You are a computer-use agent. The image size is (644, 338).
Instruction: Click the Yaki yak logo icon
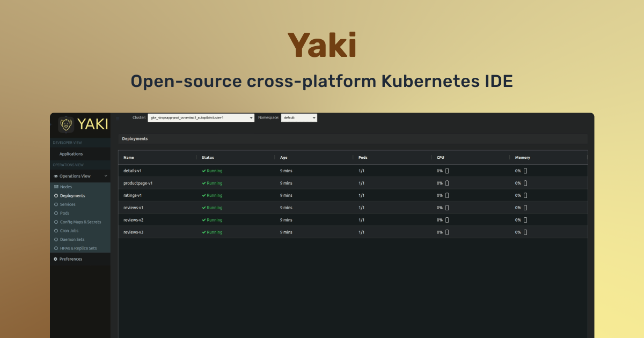66,124
